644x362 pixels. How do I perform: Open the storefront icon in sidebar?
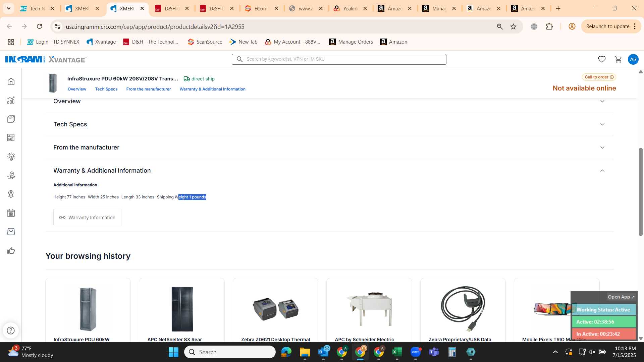pos(11,138)
